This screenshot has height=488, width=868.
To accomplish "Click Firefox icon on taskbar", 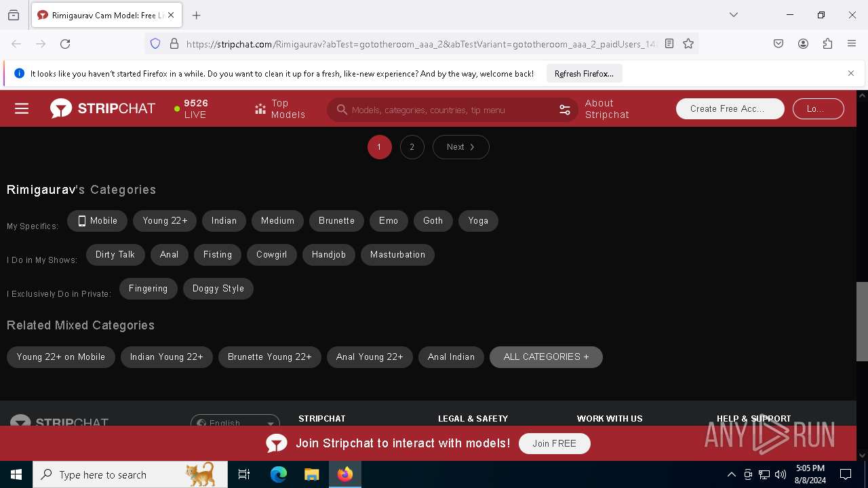I will 344,474.
